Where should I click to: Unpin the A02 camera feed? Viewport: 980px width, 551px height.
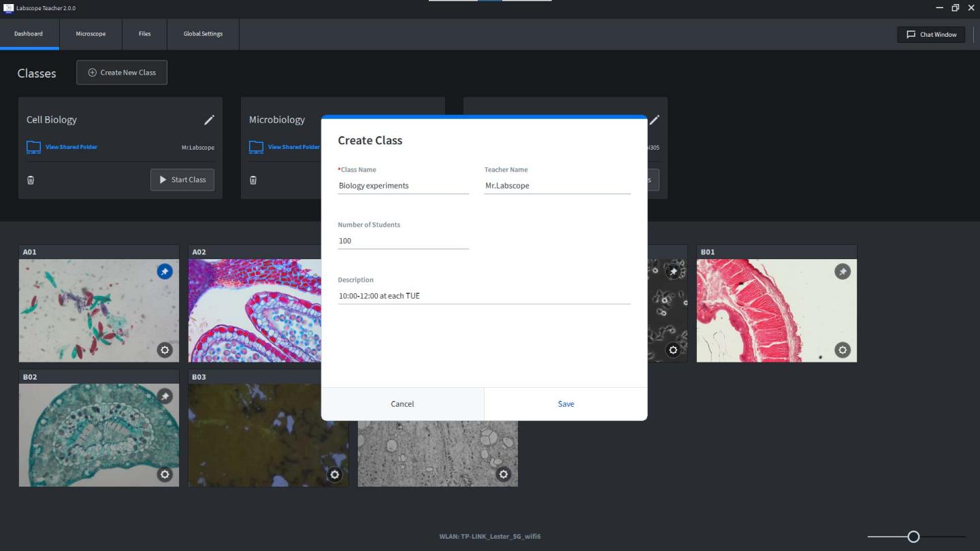click(x=333, y=271)
